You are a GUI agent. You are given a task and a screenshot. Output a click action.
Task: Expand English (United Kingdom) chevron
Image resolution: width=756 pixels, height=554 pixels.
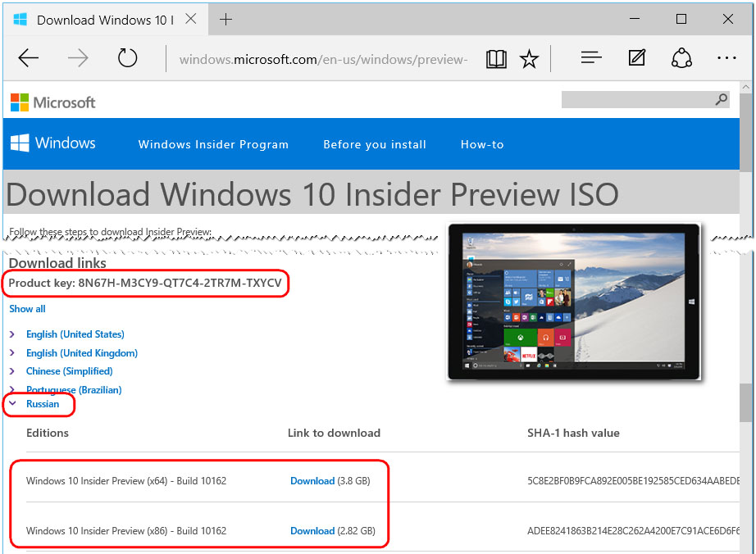tap(12, 352)
